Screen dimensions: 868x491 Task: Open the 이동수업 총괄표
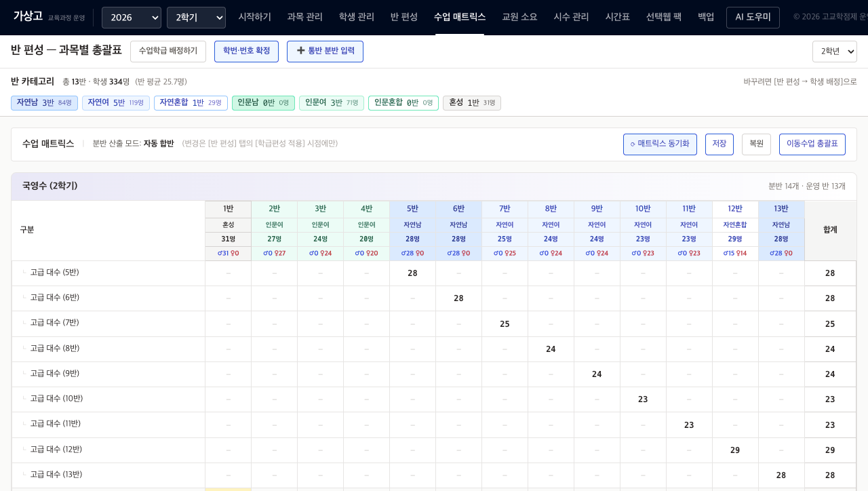point(812,144)
